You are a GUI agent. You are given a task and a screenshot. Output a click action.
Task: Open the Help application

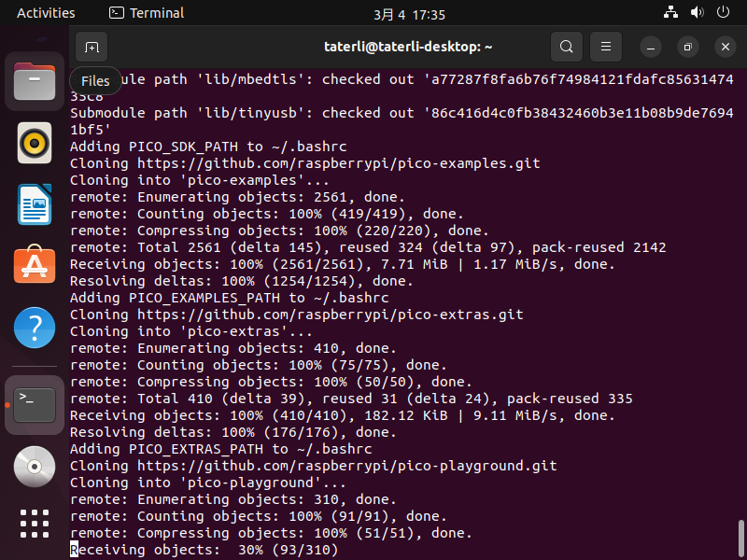tap(35, 329)
